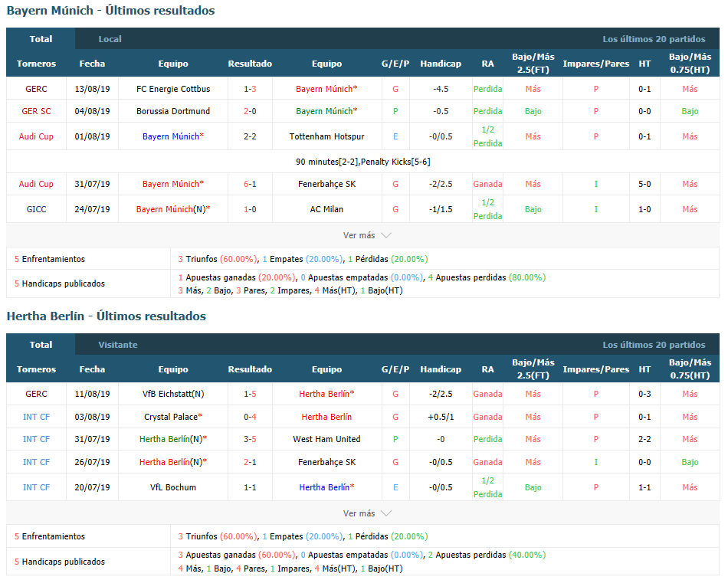The width and height of the screenshot is (728, 580).
Task: Select the Total tab in Hertha Berlín table
Action: 41,345
